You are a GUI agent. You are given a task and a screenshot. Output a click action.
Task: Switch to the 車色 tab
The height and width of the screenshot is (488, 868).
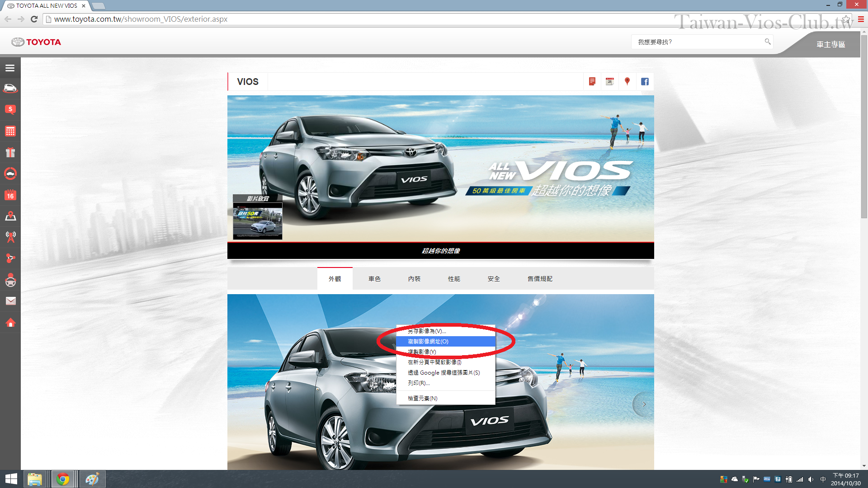point(374,279)
